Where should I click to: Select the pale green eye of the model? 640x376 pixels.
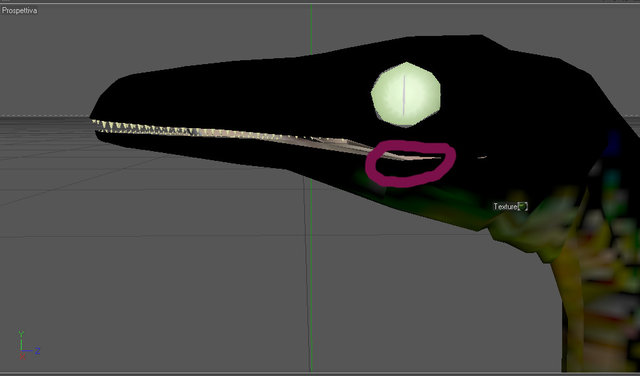coord(406,94)
